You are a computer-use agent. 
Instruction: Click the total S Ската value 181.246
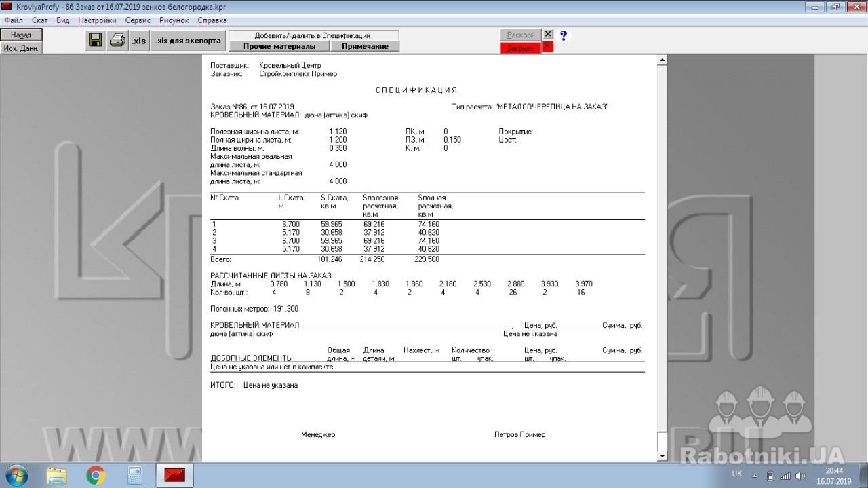click(x=329, y=259)
